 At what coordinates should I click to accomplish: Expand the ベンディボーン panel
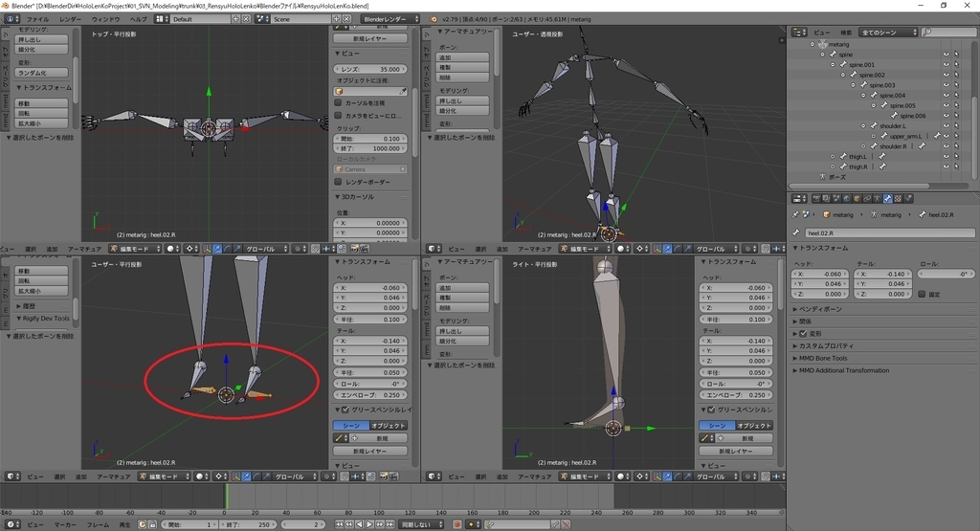[818, 309]
